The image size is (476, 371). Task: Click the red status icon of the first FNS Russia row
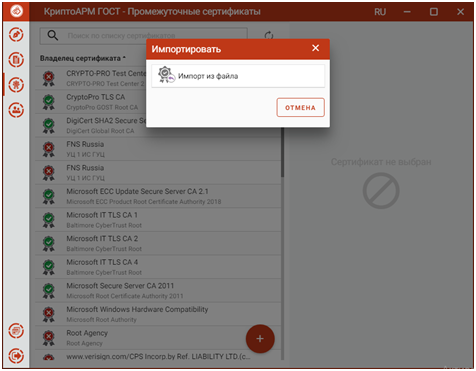49,149
